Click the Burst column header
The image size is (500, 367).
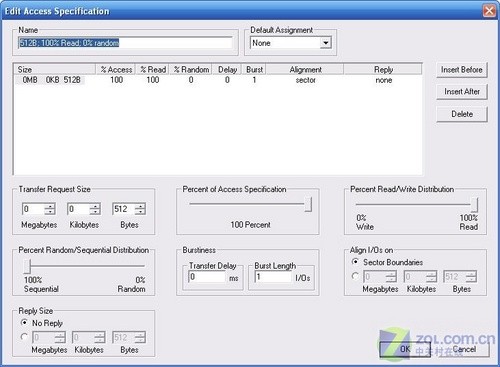click(254, 69)
